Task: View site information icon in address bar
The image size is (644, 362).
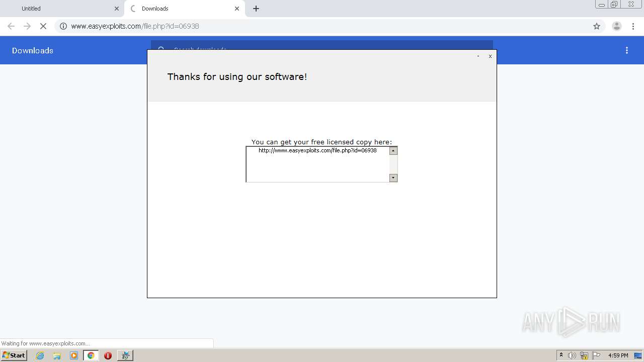Action: click(63, 26)
